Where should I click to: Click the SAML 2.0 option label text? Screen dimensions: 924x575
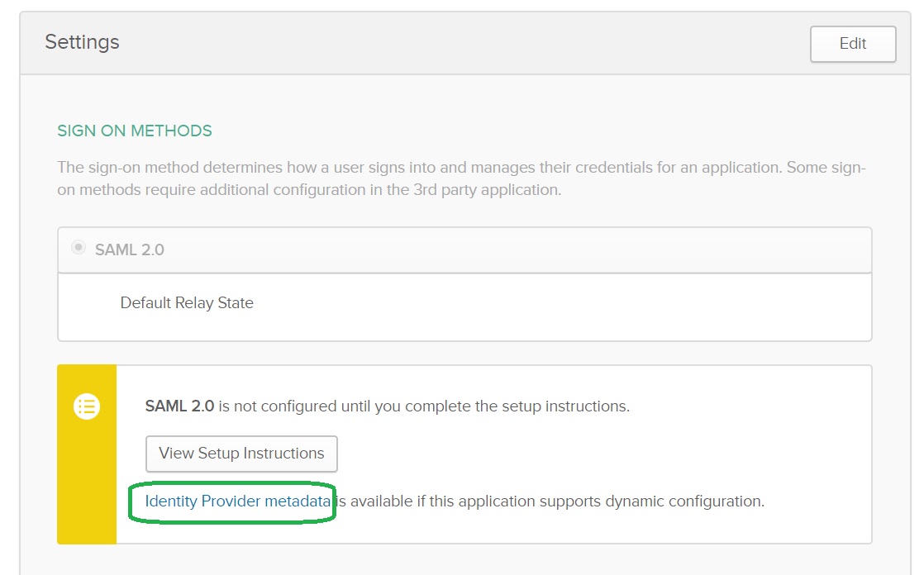tap(130, 249)
